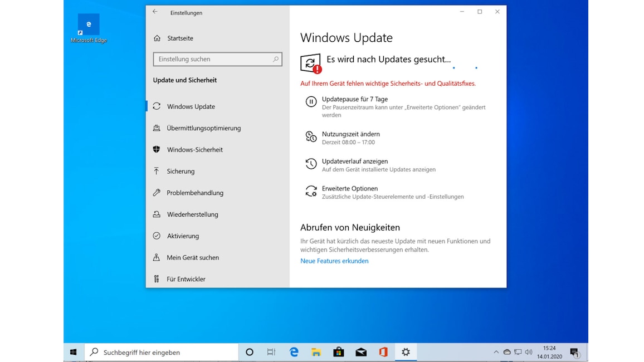644x362 pixels.
Task: Follow the Neue Features erkunden link
Action: pyautogui.click(x=334, y=261)
